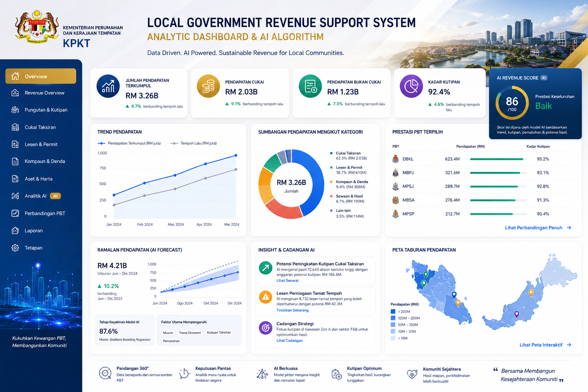588x392 pixels.
Task: Click the Analitik AI sidebar icon
Action: pos(15,196)
